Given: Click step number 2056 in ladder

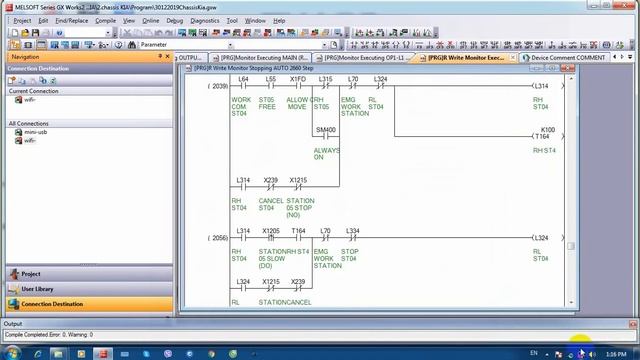Looking at the screenshot, I should 218,238.
